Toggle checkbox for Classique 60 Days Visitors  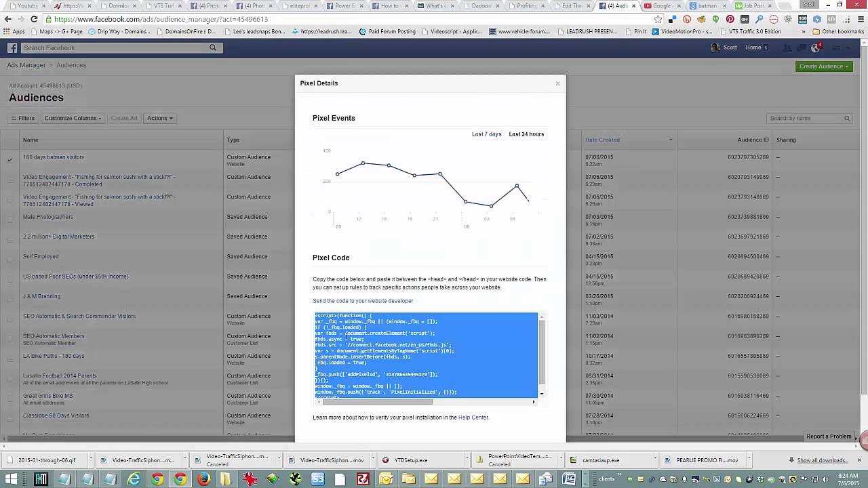coord(10,418)
